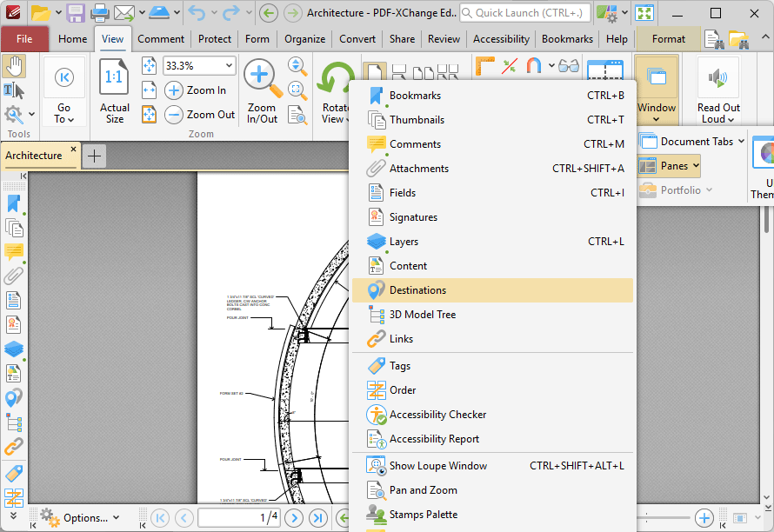Click the Rotate View icon

pos(335,78)
